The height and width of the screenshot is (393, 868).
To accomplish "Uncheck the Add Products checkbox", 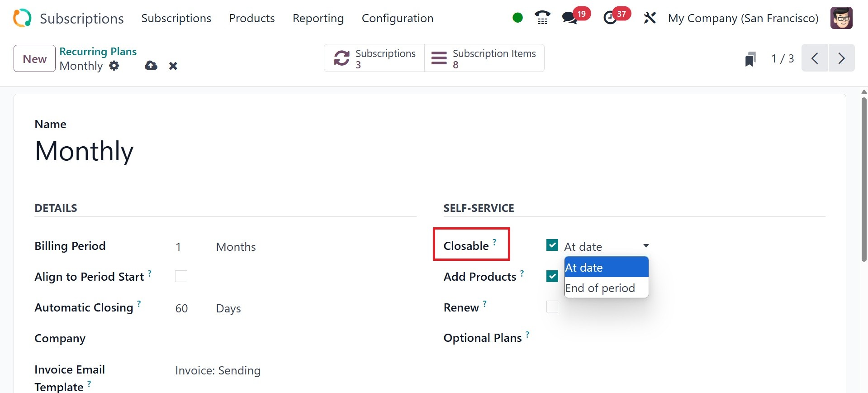I will point(552,276).
